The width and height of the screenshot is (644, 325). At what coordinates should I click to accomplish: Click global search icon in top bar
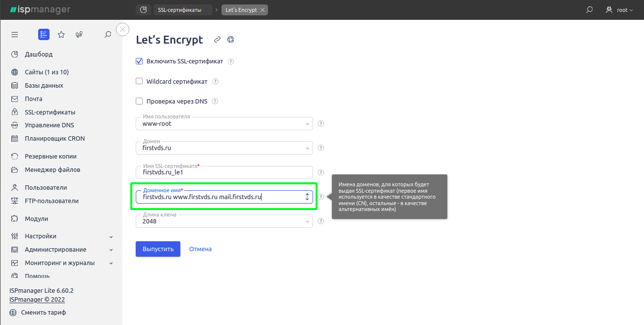[x=589, y=10]
